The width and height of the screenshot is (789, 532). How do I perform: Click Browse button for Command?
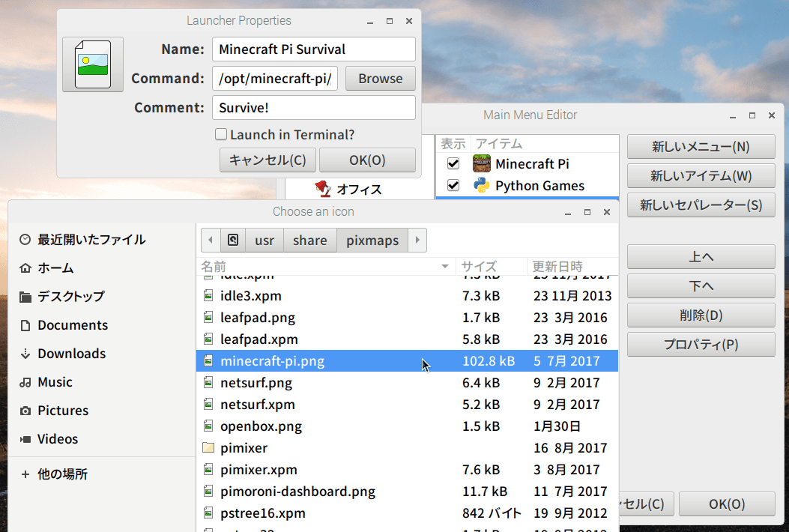click(381, 79)
